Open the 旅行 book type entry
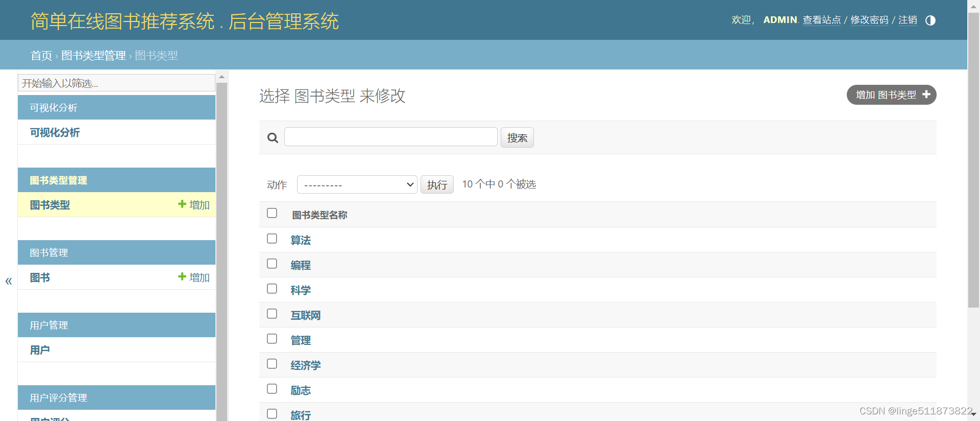Viewport: 980px width, 421px height. click(x=301, y=415)
